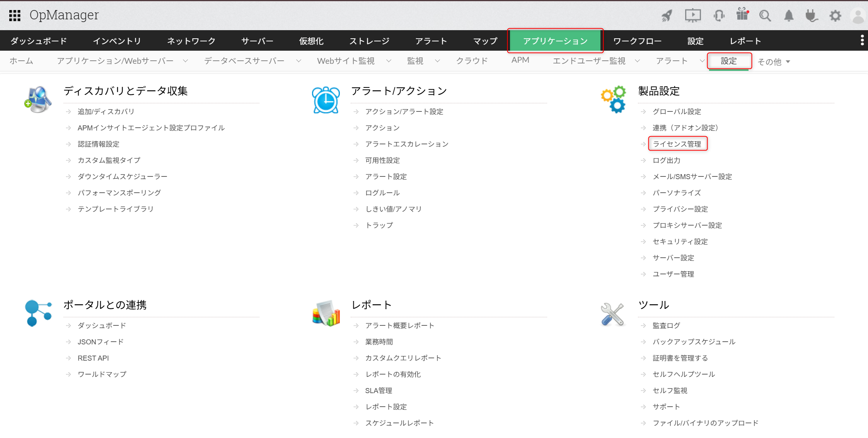Viewport: 868px width, 438px height.
Task: Open the bell notifications icon
Action: pyautogui.click(x=789, y=16)
